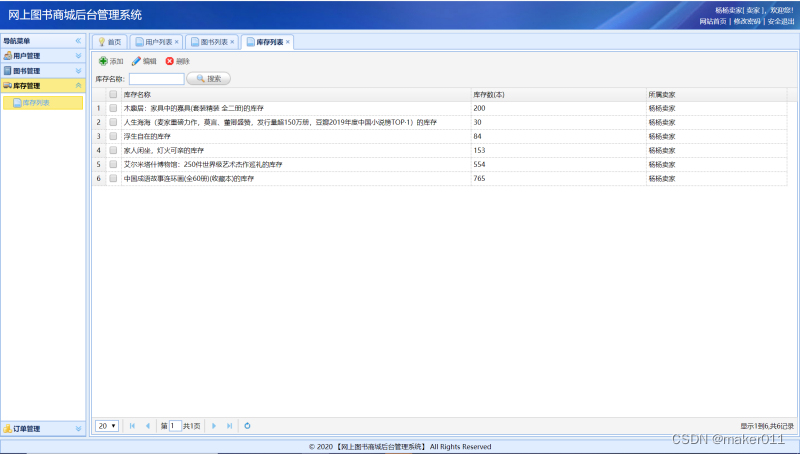Open the page size dropdown showing 20
This screenshot has width=800, height=454.
click(107, 426)
